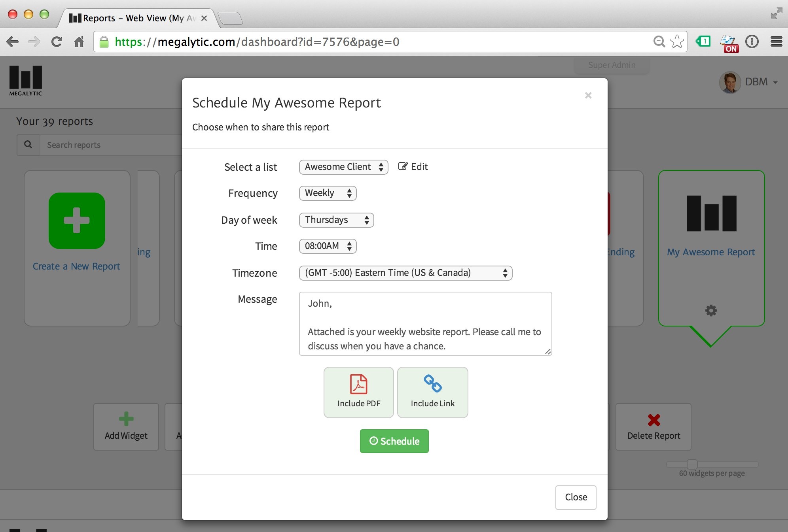This screenshot has height=532, width=788.
Task: Click the Edit list pencil icon
Action: click(x=403, y=166)
